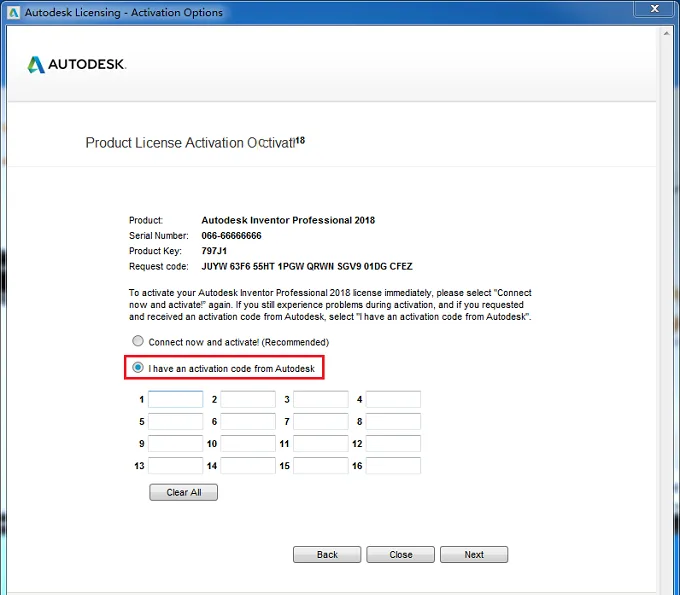The image size is (680, 595).
Task: Click the Serial Number: label
Action: click(x=159, y=235)
